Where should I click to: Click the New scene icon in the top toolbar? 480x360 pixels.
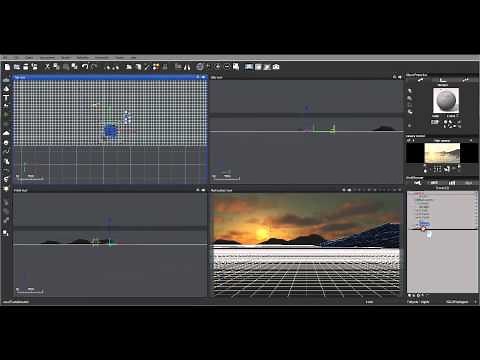pos(7,67)
